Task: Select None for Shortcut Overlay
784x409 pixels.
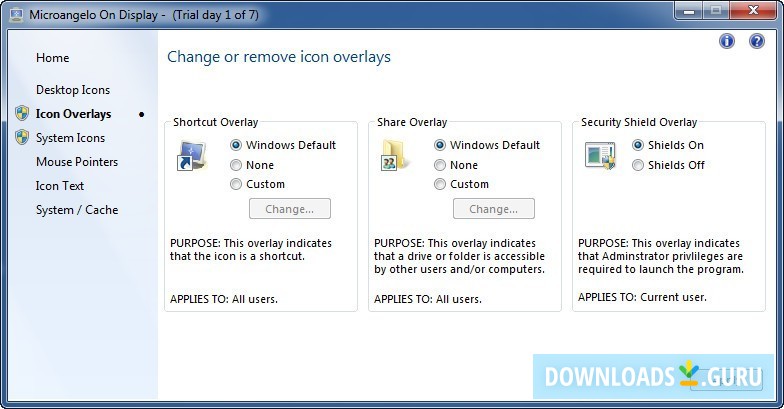Action: tap(252, 165)
